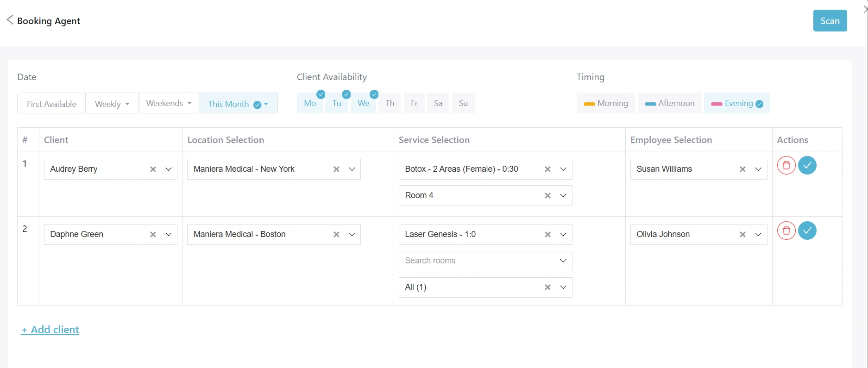Expand the Search rooms dropdown
The image size is (868, 368).
tap(563, 261)
